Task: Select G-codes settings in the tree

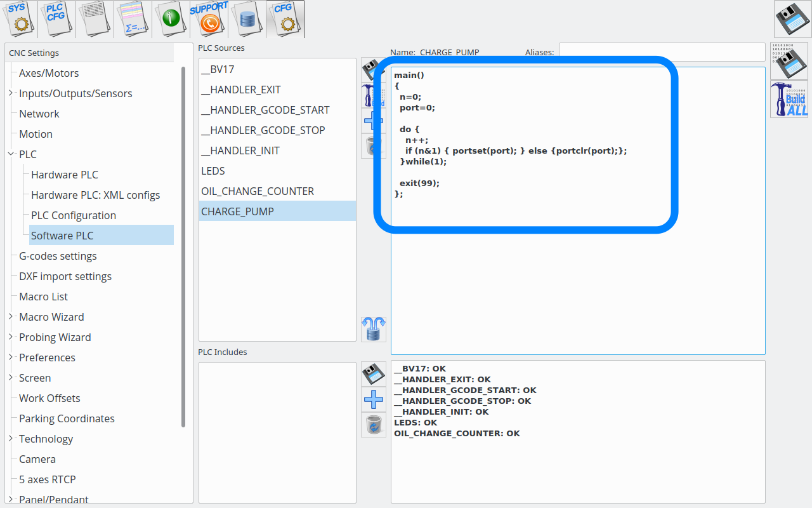Action: pyautogui.click(x=58, y=256)
